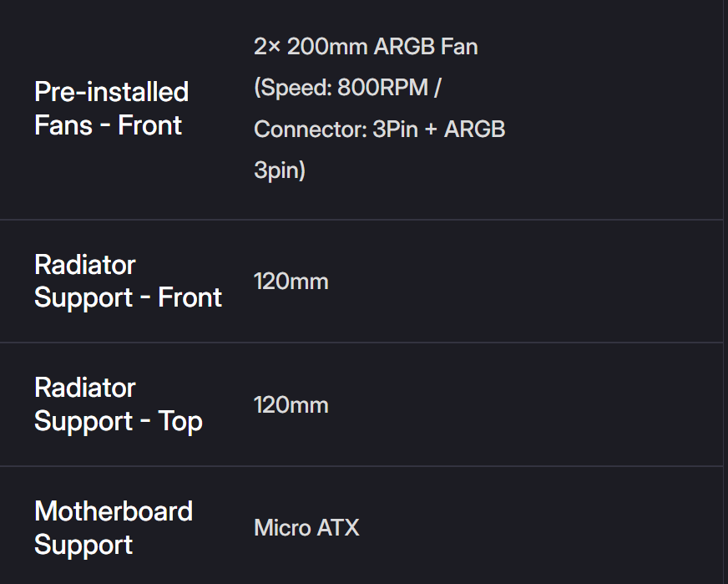Click the "Fans - Front" label text
The width and height of the screenshot is (728, 584).
tap(108, 125)
